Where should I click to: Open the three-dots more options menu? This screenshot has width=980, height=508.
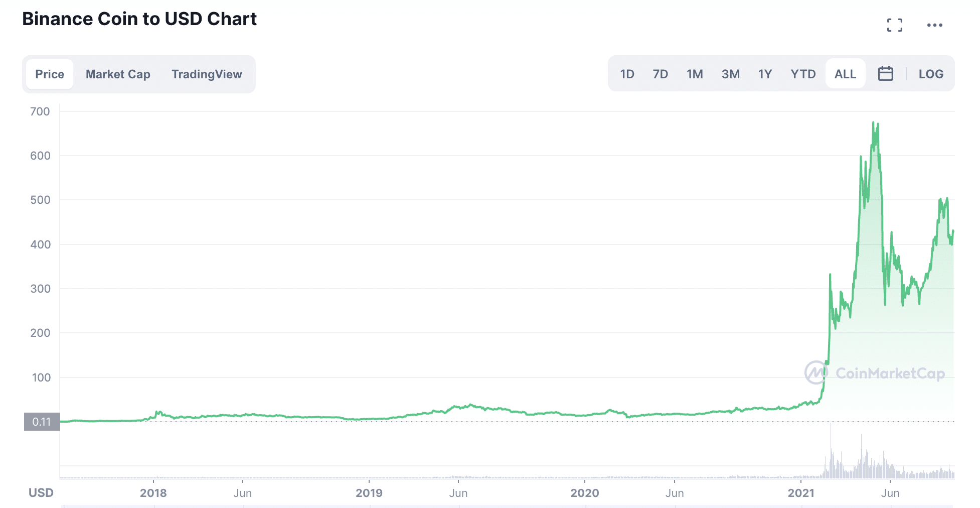click(x=934, y=25)
